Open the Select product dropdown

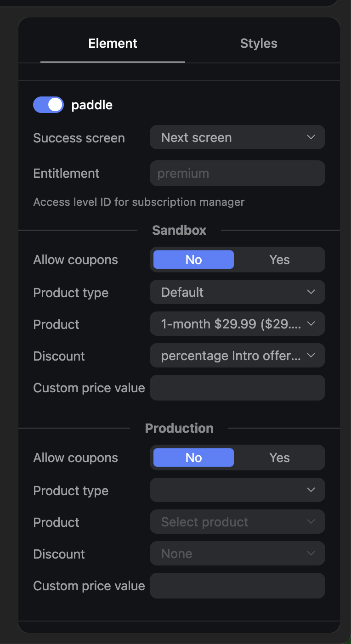point(237,522)
